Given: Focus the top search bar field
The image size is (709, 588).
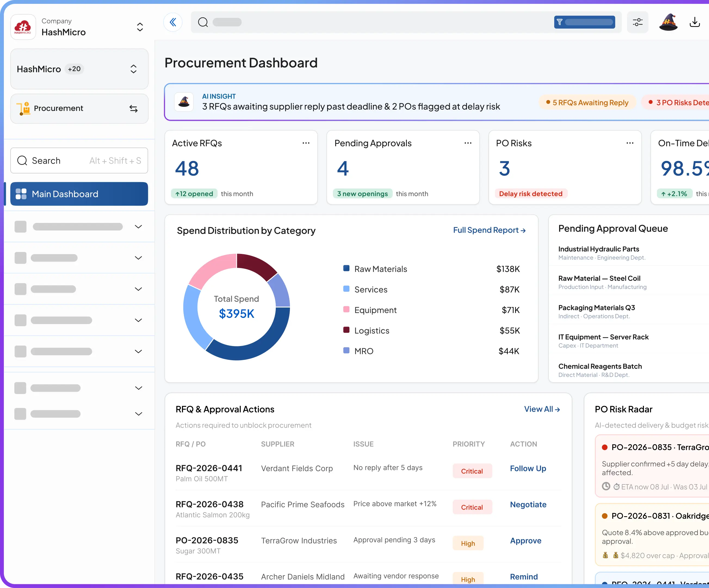Looking at the screenshot, I should coord(406,22).
